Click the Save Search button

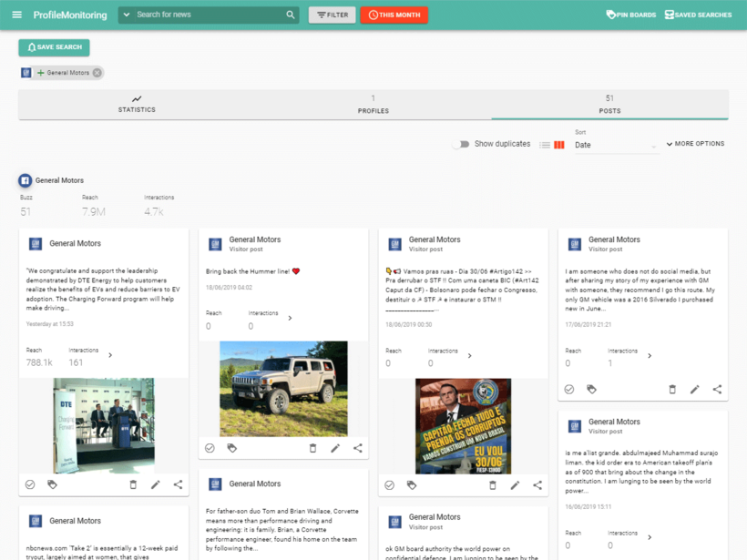coord(55,47)
